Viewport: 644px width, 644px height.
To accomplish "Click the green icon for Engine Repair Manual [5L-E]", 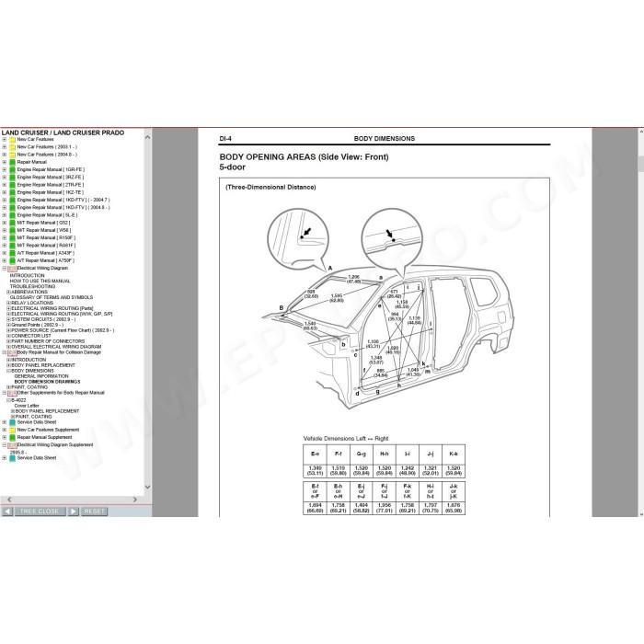I will (x=12, y=215).
